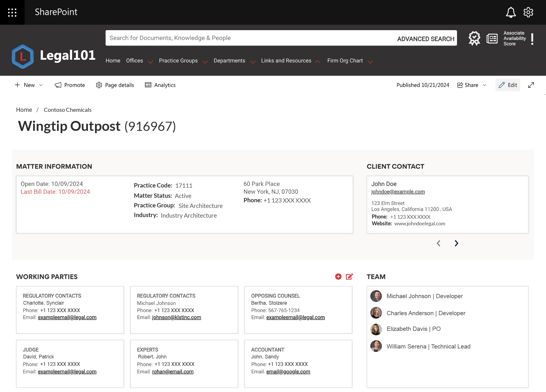
Task: Click johnson@klstinc.com email link
Action: pos(177,317)
